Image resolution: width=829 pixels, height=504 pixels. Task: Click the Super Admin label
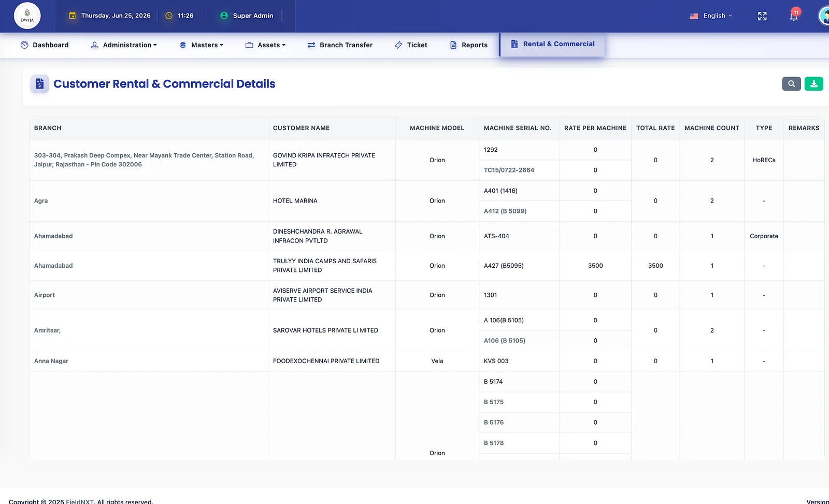click(253, 16)
